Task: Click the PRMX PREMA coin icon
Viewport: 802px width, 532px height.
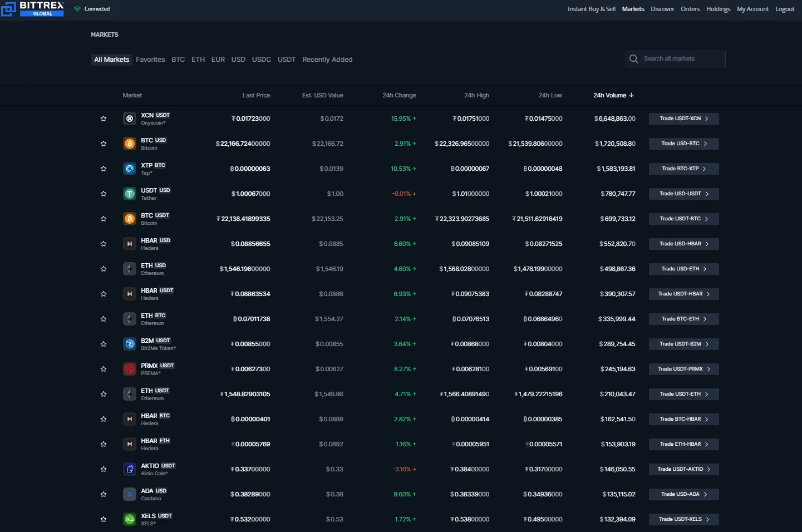Action: click(130, 369)
